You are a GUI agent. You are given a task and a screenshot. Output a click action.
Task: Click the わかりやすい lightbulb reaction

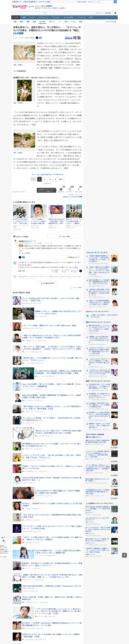click(x=70, y=189)
